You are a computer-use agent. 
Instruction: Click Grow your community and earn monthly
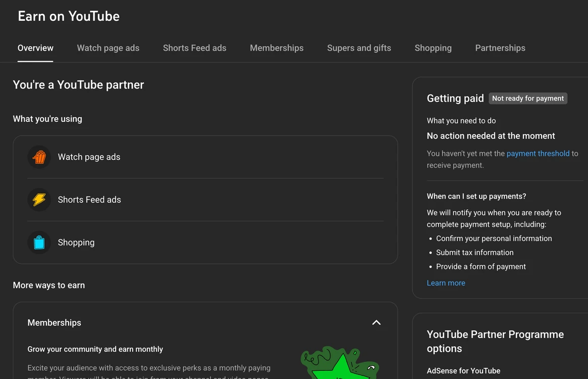[x=95, y=349]
